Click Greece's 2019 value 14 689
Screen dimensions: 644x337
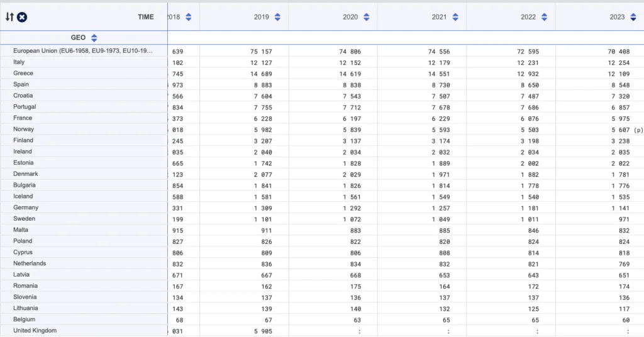tap(260, 74)
